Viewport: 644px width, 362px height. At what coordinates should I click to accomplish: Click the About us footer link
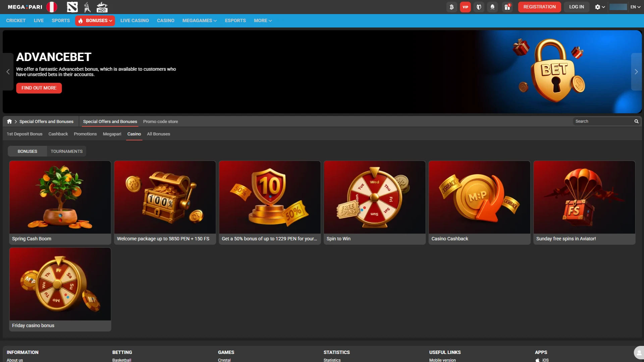15,360
